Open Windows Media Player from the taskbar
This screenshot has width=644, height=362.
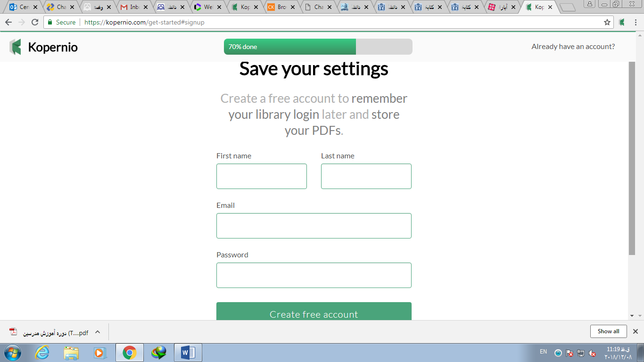pos(100,353)
